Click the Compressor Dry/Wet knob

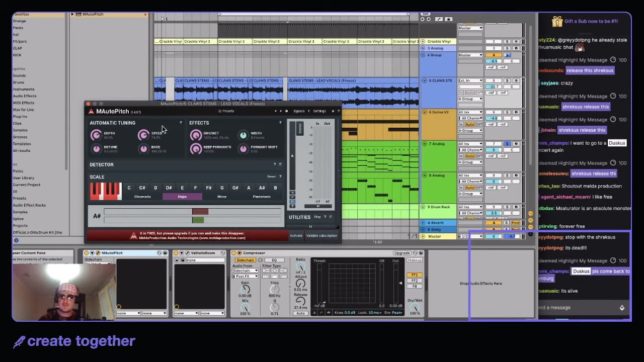[x=415, y=307]
